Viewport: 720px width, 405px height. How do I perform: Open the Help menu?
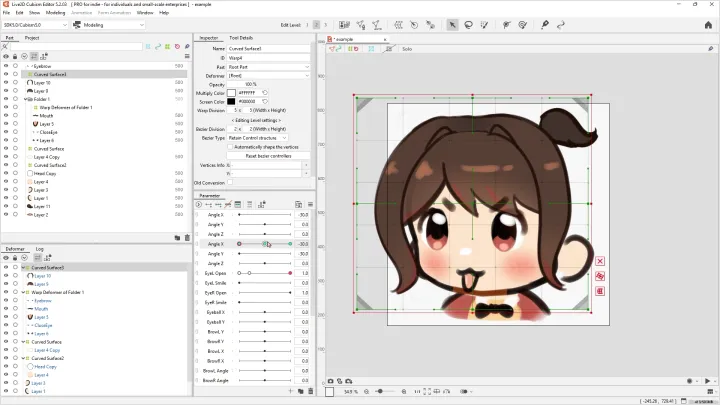tap(164, 13)
